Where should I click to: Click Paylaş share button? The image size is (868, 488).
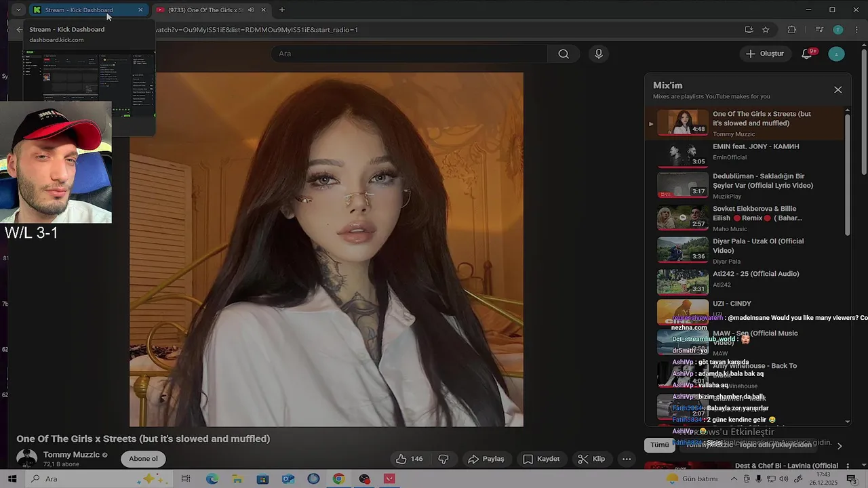pyautogui.click(x=486, y=459)
